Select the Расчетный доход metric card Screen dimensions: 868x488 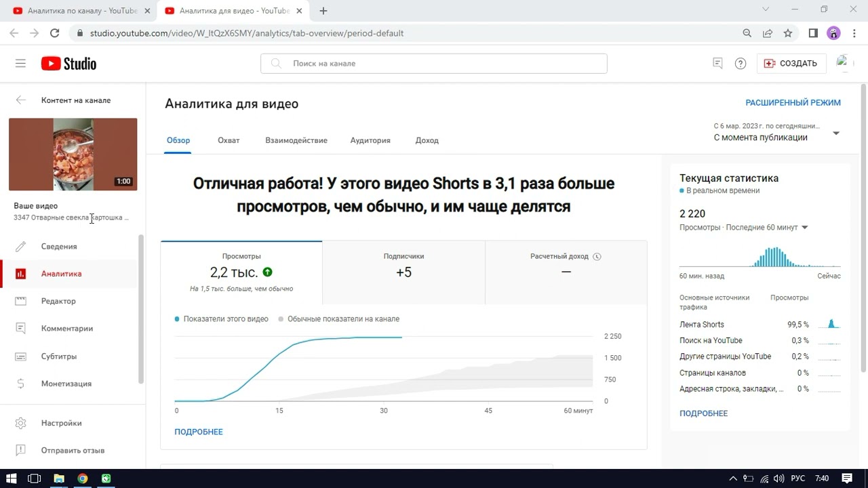point(566,272)
